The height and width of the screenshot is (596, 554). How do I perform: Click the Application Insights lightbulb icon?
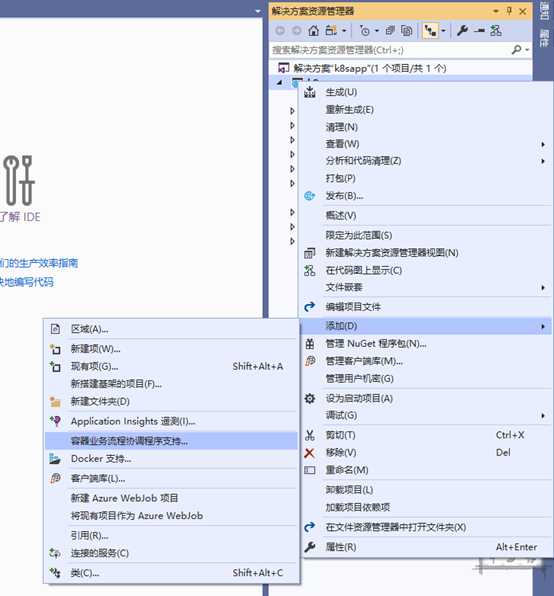[x=55, y=421]
